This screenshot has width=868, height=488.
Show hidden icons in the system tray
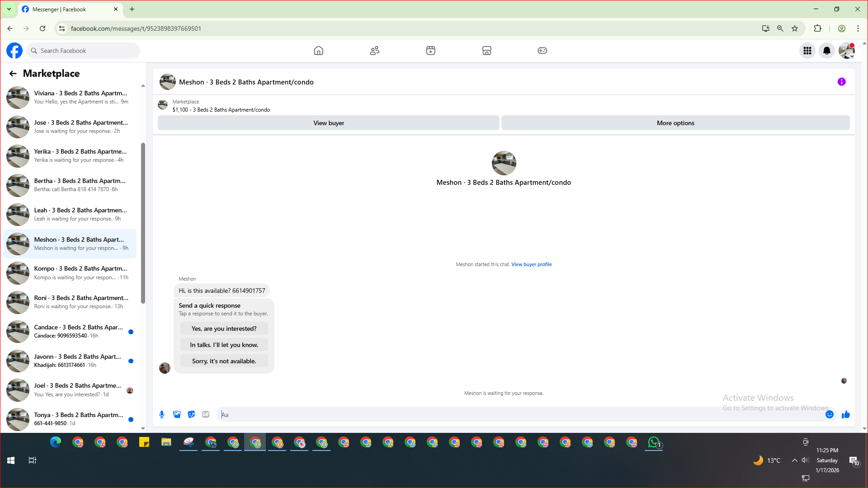pyautogui.click(x=794, y=460)
